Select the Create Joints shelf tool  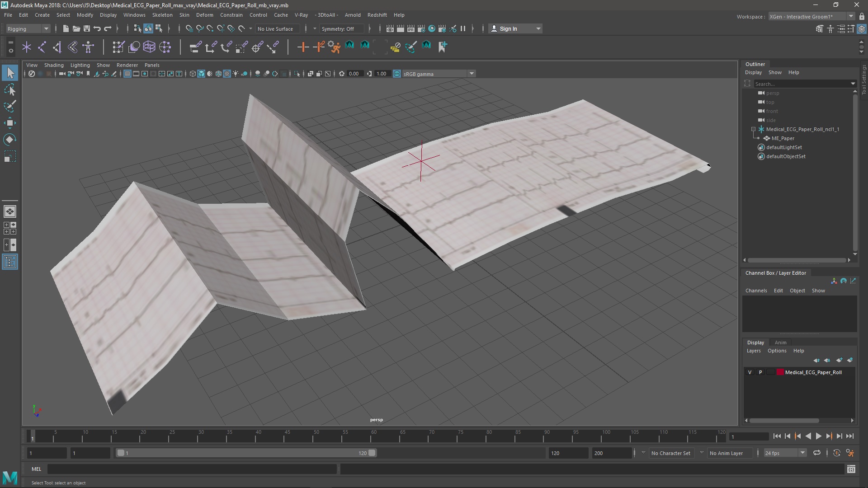tap(42, 47)
